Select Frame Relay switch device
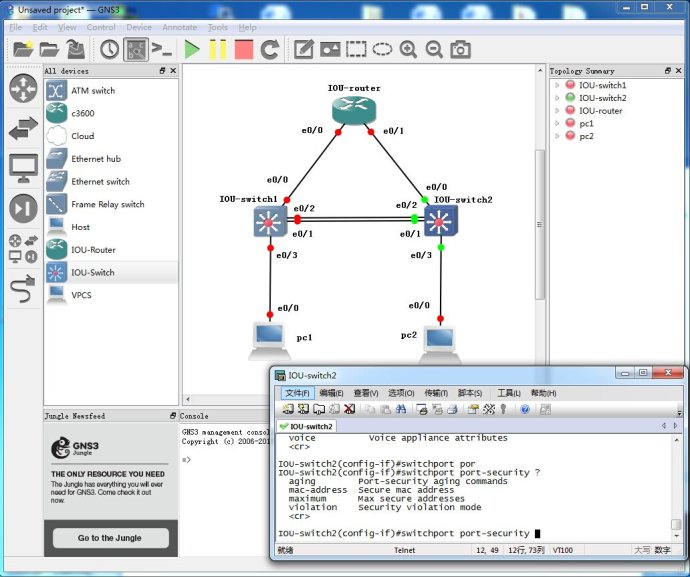This screenshot has height=577, width=690. (111, 204)
